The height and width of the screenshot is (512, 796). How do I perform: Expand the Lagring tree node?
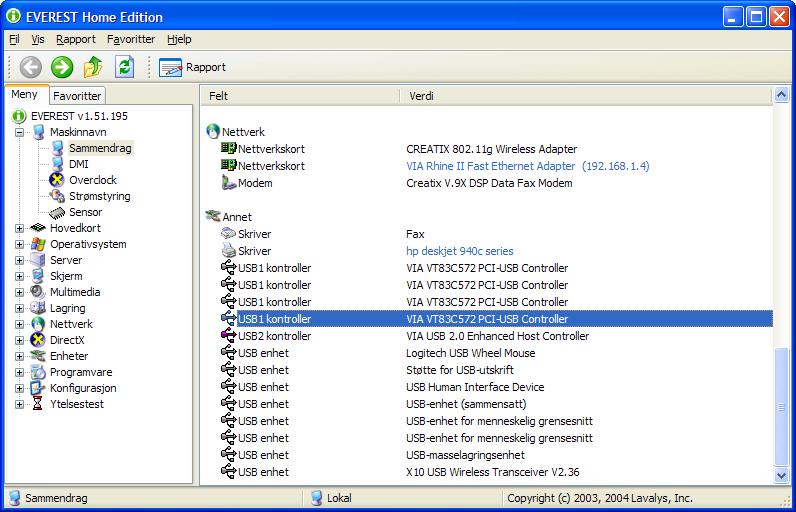[19, 309]
